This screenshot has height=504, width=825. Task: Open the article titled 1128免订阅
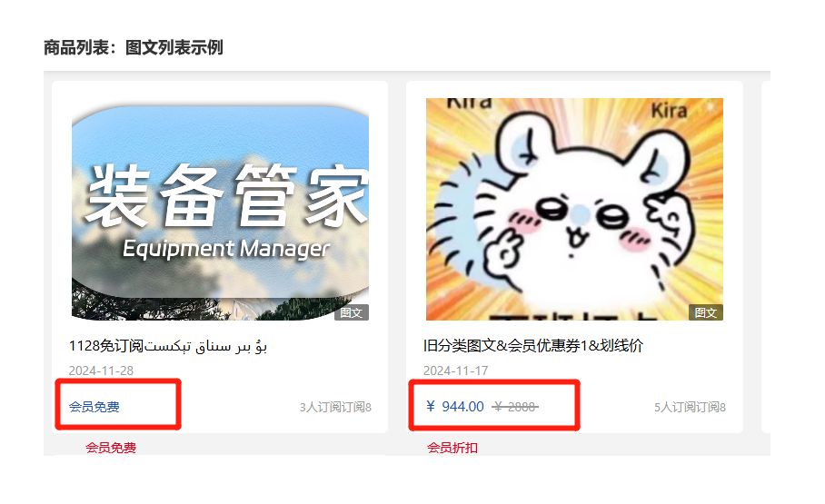(168, 346)
